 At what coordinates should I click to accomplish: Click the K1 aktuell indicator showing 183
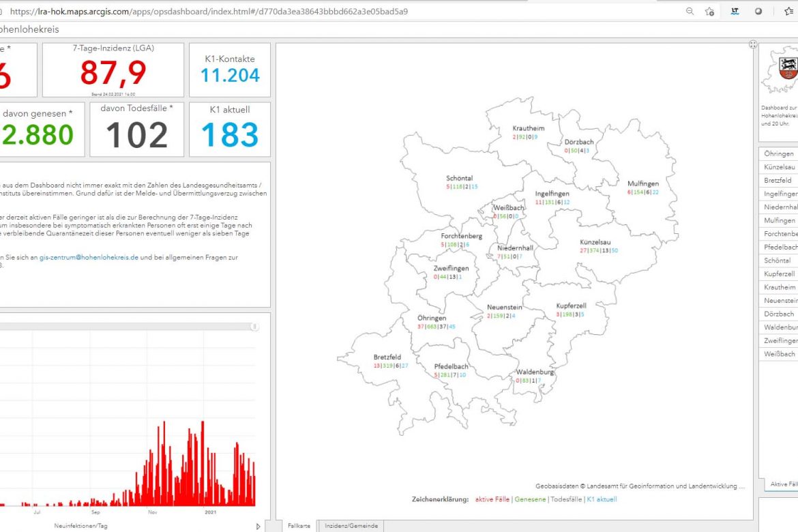pyautogui.click(x=230, y=130)
